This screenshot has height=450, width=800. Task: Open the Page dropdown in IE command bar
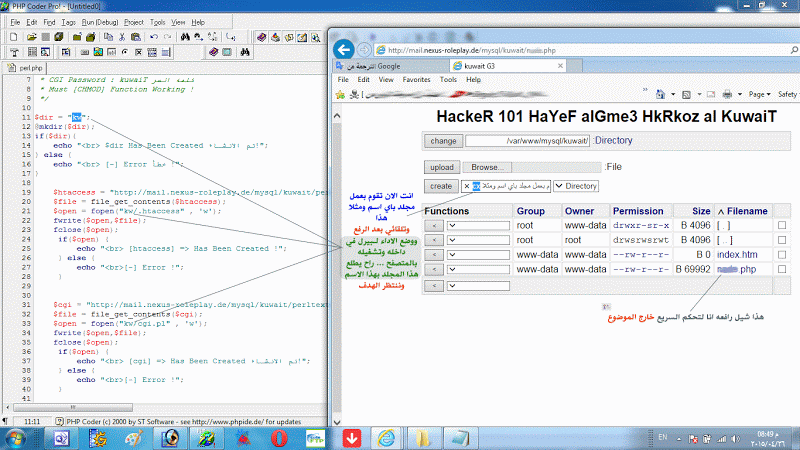click(759, 94)
